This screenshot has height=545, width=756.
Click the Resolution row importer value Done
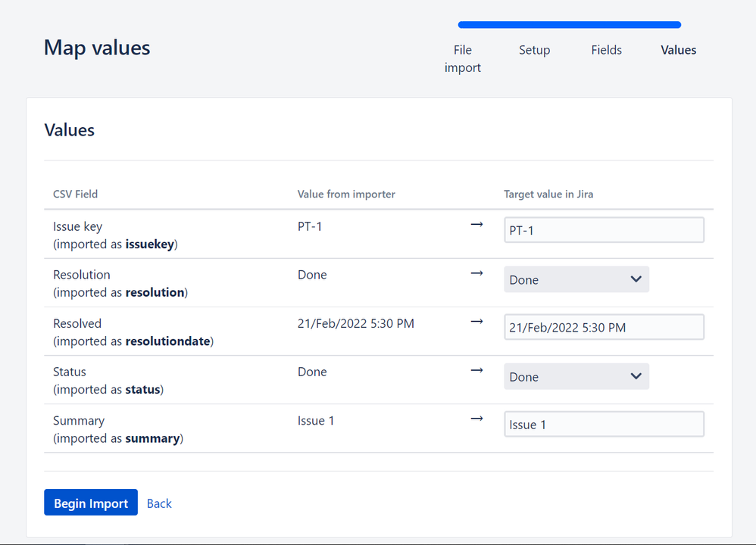[x=312, y=275]
